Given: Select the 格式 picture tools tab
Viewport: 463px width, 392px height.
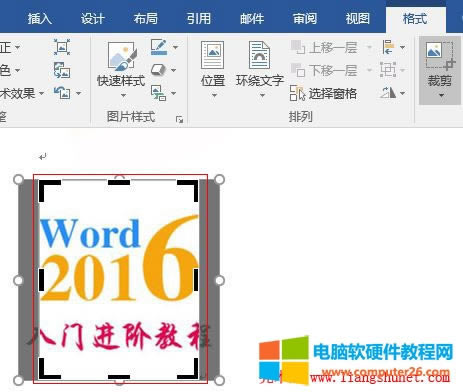Looking at the screenshot, I should [x=415, y=19].
